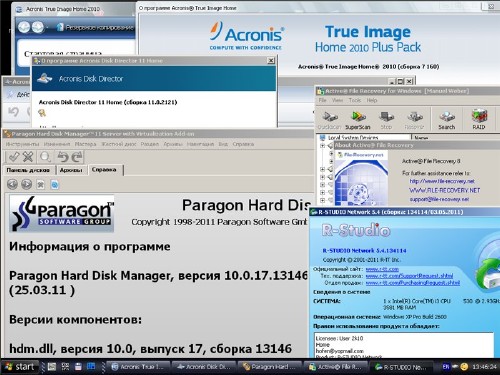This screenshot has width=500, height=375.
Task: Click the back navigation button in Paragon help
Action: click(13, 184)
